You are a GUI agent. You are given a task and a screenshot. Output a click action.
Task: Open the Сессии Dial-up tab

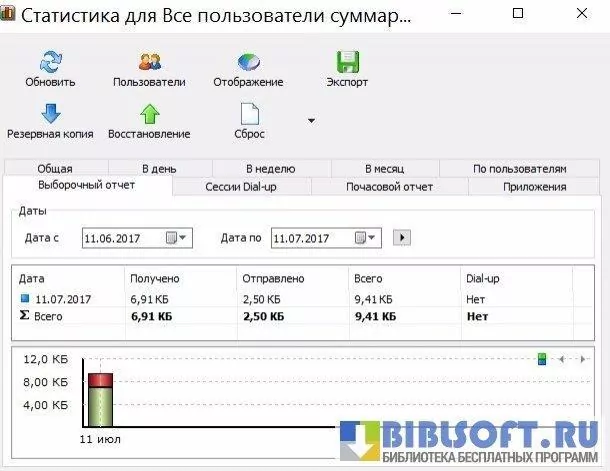point(243,186)
